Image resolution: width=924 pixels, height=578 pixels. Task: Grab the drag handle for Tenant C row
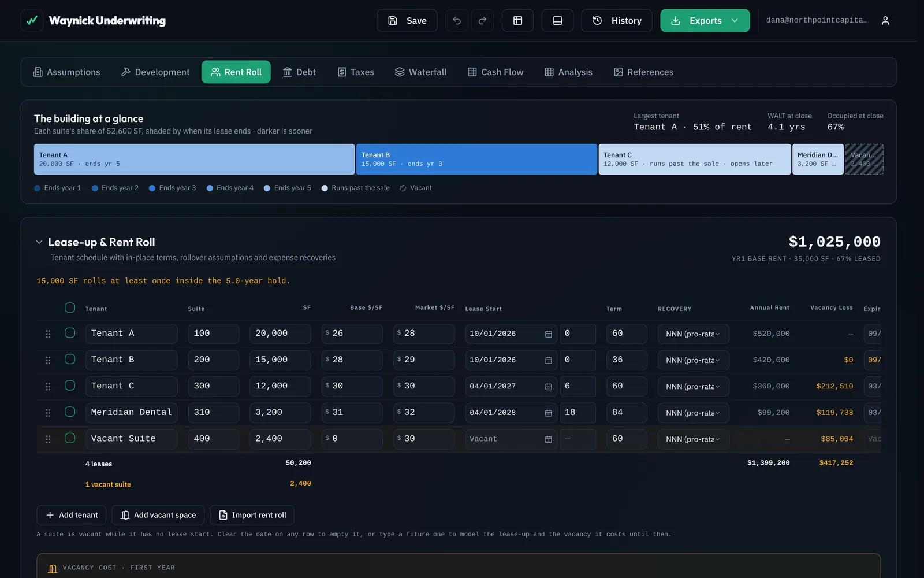pos(48,386)
